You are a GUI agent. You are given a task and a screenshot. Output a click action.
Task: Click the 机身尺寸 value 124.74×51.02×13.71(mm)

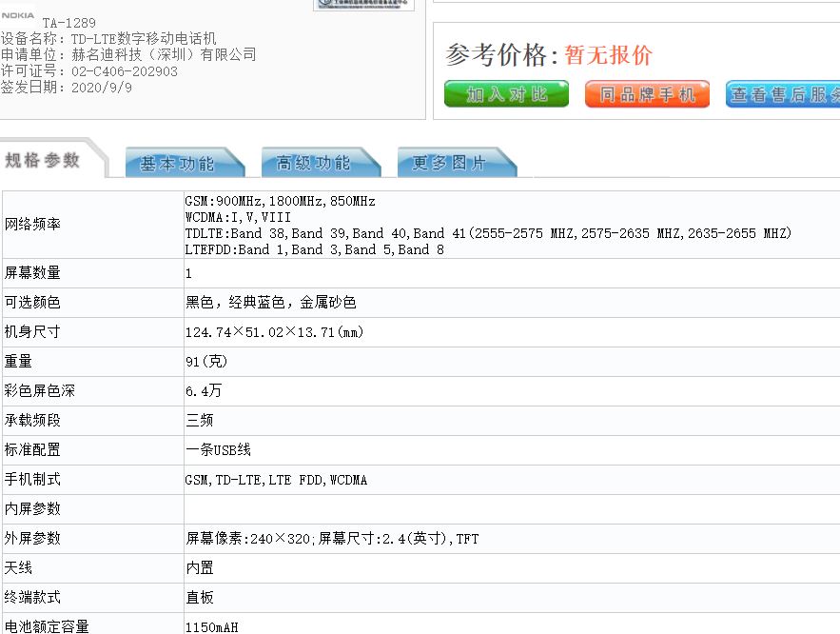click(x=274, y=332)
